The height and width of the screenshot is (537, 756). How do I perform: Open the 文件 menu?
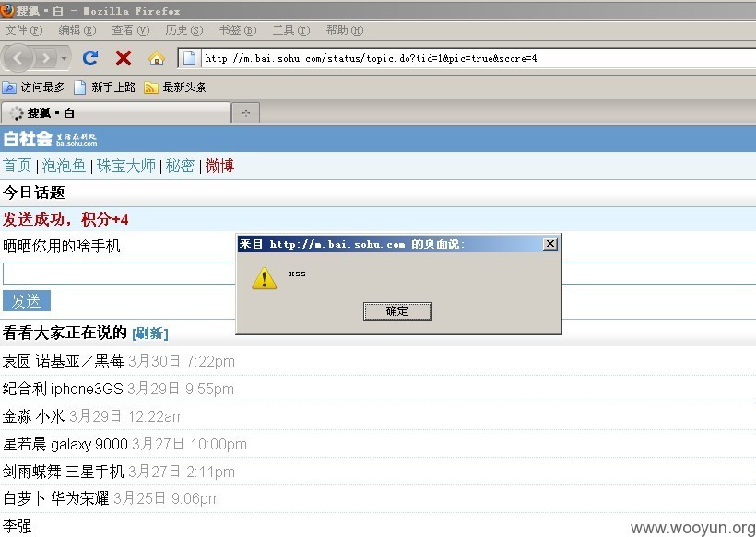(24, 30)
